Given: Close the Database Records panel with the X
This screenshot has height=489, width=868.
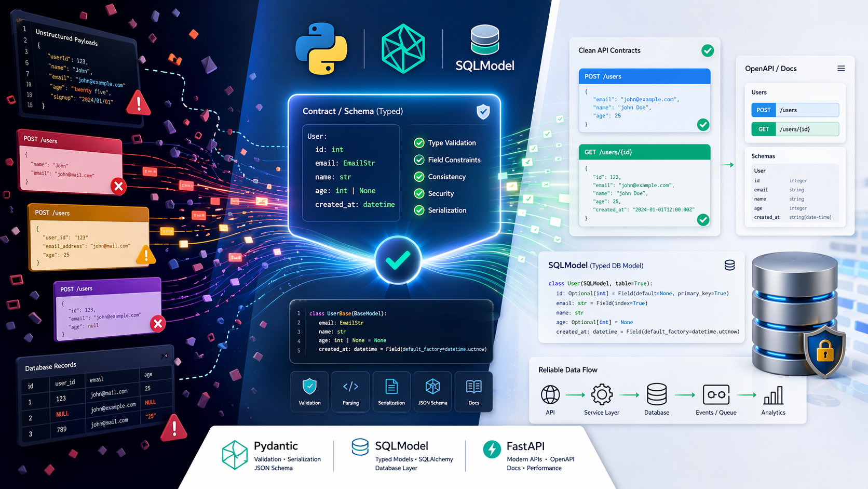Looking at the screenshot, I should pyautogui.click(x=164, y=356).
